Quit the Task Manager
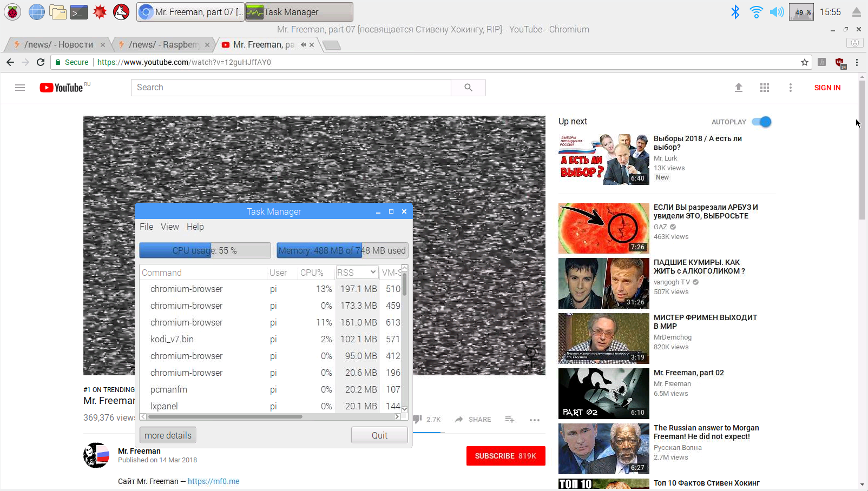The height and width of the screenshot is (491, 868). pyautogui.click(x=379, y=435)
